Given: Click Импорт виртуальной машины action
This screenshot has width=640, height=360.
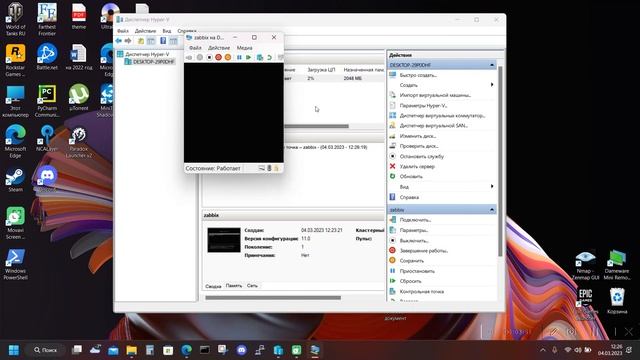Looking at the screenshot, I should [x=436, y=95].
